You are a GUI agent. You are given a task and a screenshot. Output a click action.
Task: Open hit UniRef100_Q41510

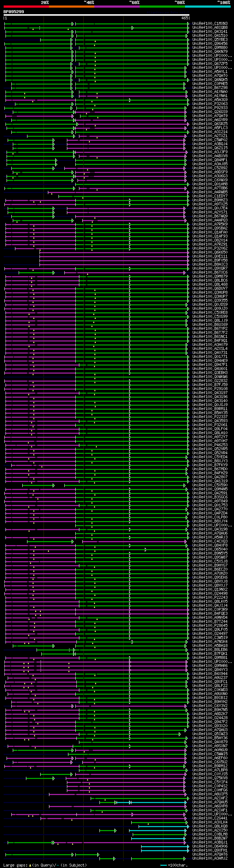click(x=210, y=35)
